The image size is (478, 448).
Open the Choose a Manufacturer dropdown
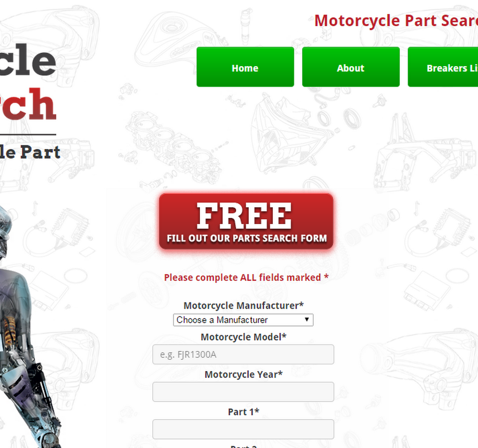[x=243, y=320]
